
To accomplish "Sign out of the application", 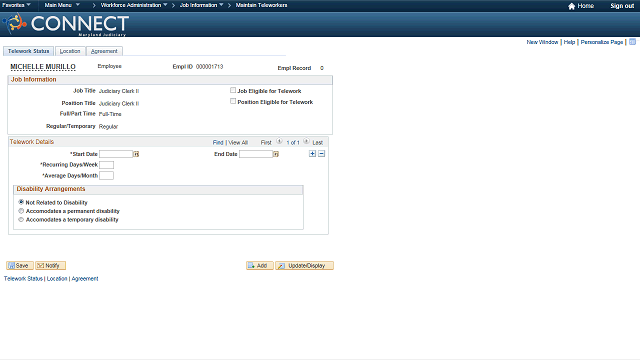I will point(622,6).
